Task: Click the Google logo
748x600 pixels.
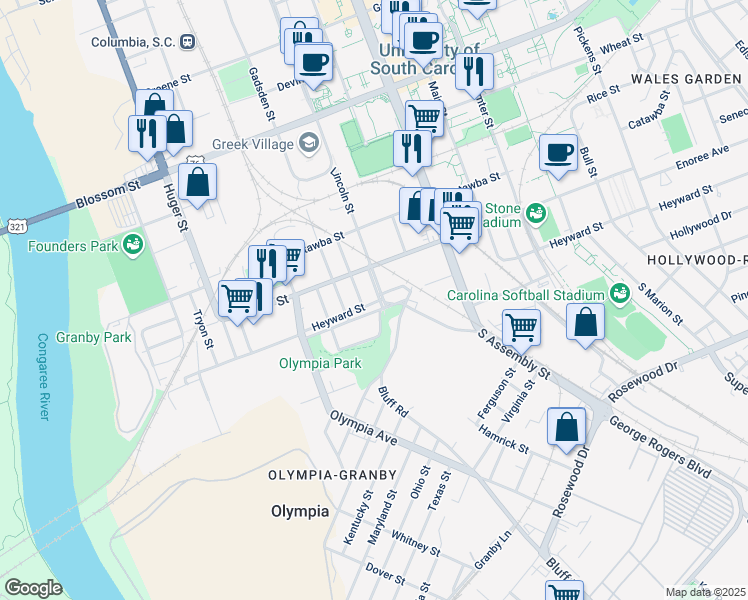Action: click(x=33, y=588)
